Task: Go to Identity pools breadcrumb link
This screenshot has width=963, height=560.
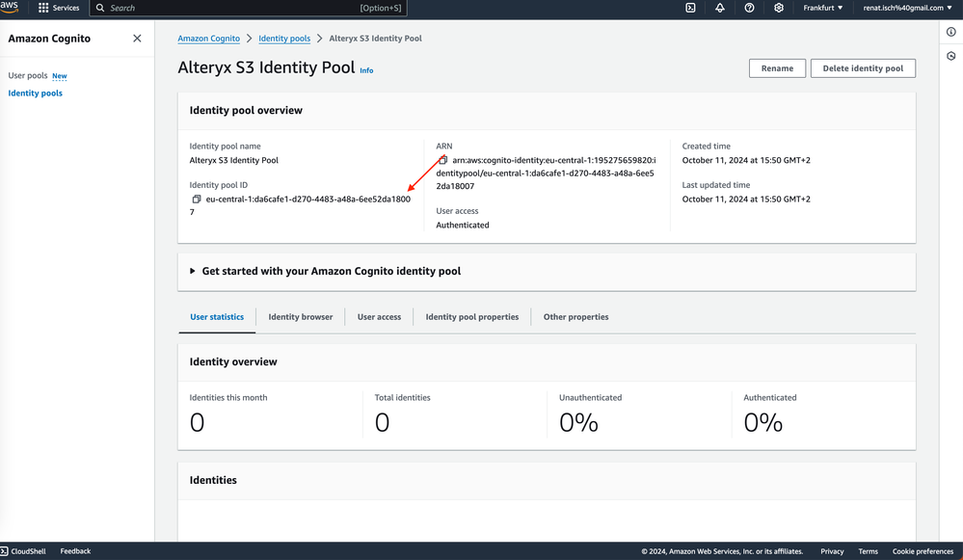Action: 284,38
